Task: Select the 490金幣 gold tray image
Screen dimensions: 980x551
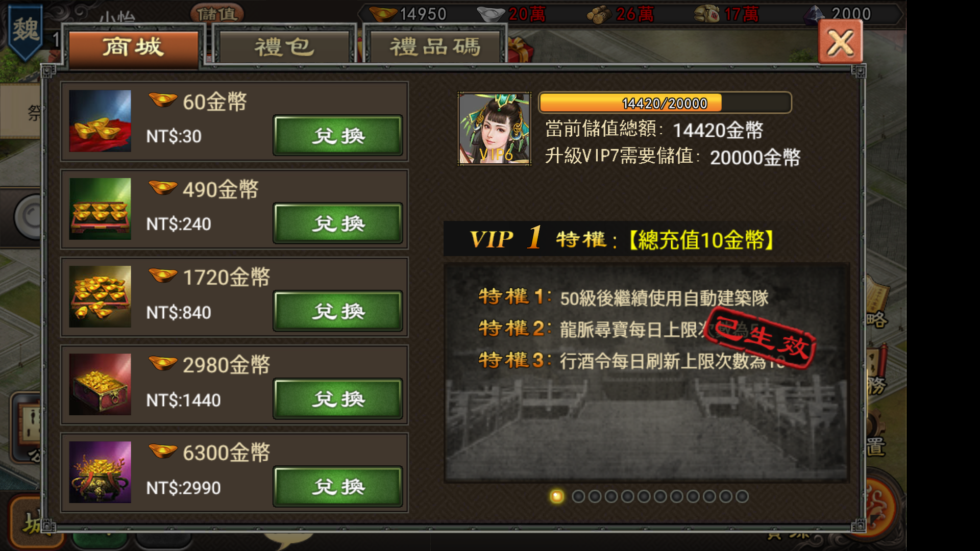Action: click(x=100, y=209)
